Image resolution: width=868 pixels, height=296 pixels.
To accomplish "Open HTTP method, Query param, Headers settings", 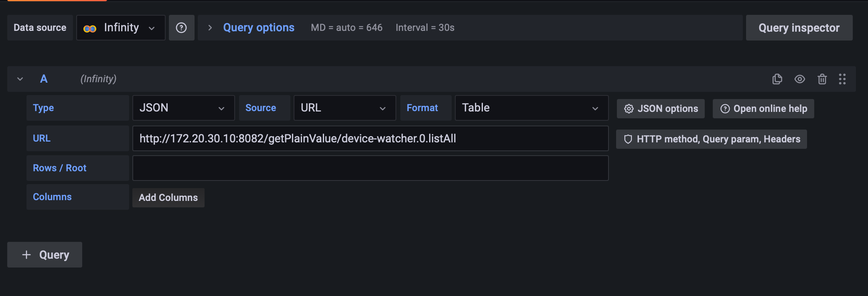I will tap(711, 139).
